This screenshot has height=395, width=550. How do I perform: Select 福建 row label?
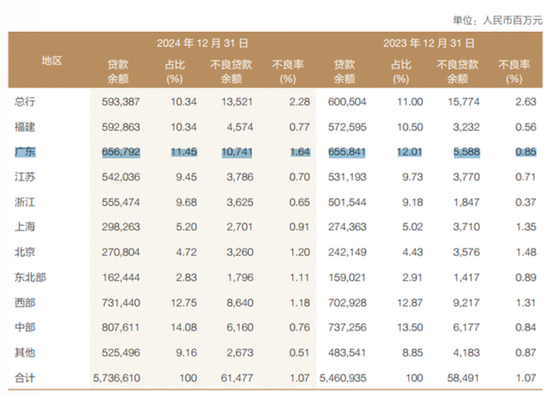tap(25, 127)
